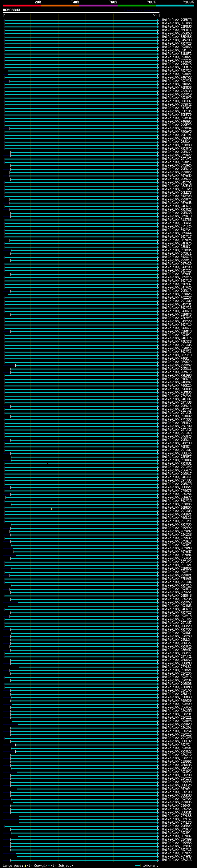Screen dimensions: 197x868
Task: Select hit label UniRef100_B5MF79
Action: coord(177,115)
